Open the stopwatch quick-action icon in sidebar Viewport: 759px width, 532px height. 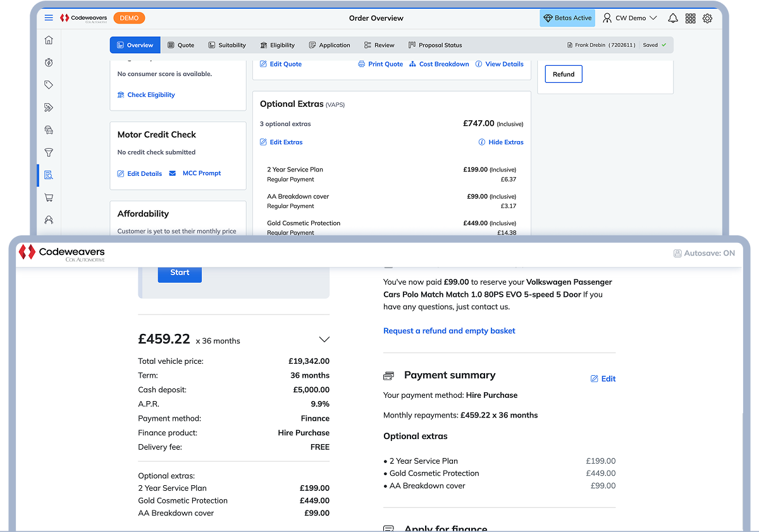49,63
